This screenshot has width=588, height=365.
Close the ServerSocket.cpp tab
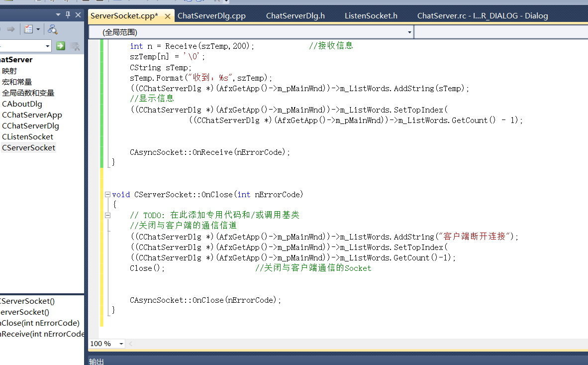168,15
